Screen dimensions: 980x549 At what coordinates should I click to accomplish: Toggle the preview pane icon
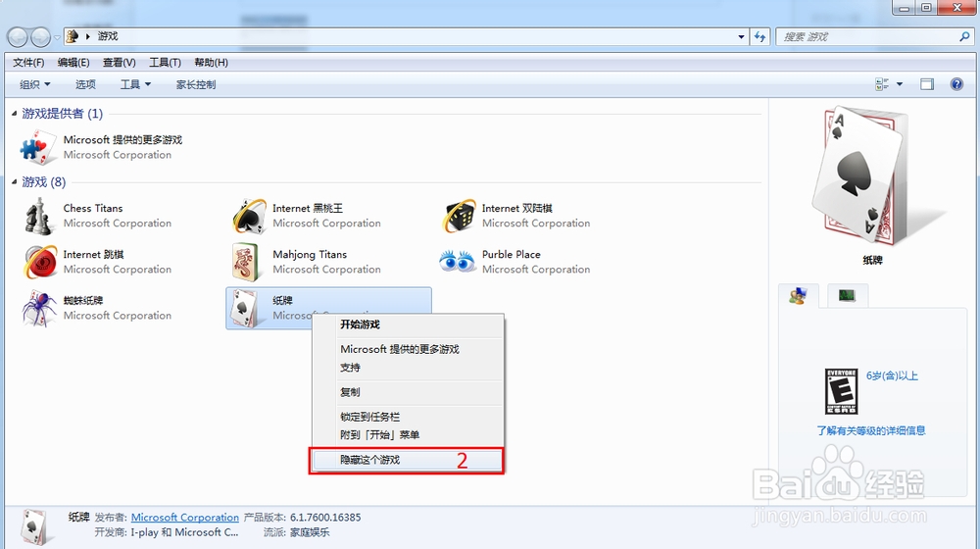[x=927, y=84]
